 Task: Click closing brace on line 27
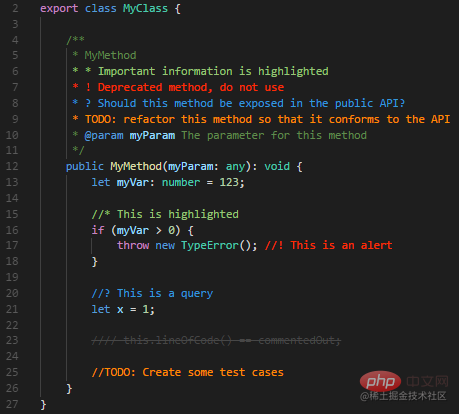pyautogui.click(x=43, y=404)
